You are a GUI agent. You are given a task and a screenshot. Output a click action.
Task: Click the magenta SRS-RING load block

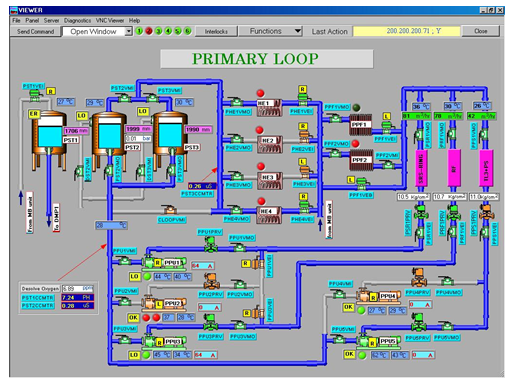420,168
